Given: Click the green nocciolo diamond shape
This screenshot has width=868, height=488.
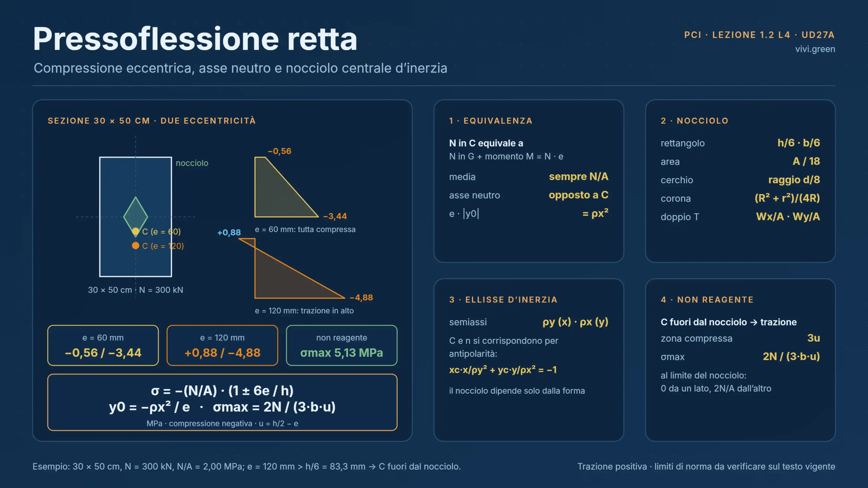Looking at the screenshot, I should (x=136, y=216).
